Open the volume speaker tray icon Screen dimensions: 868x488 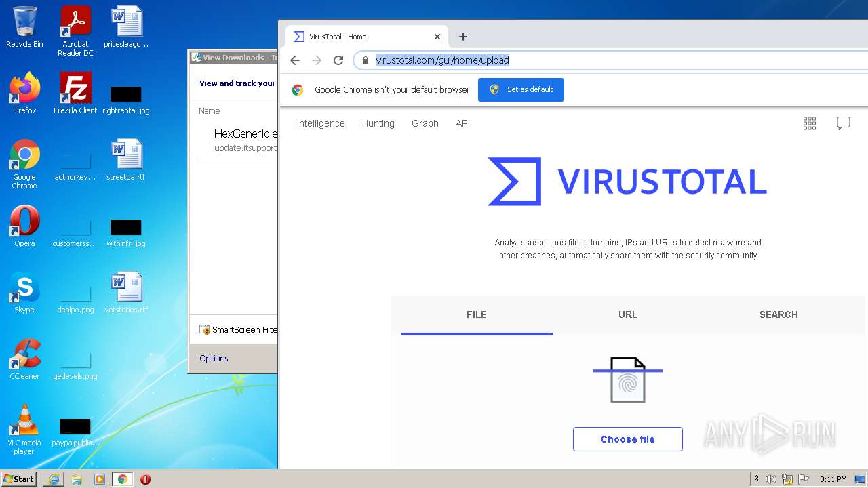[x=771, y=479]
